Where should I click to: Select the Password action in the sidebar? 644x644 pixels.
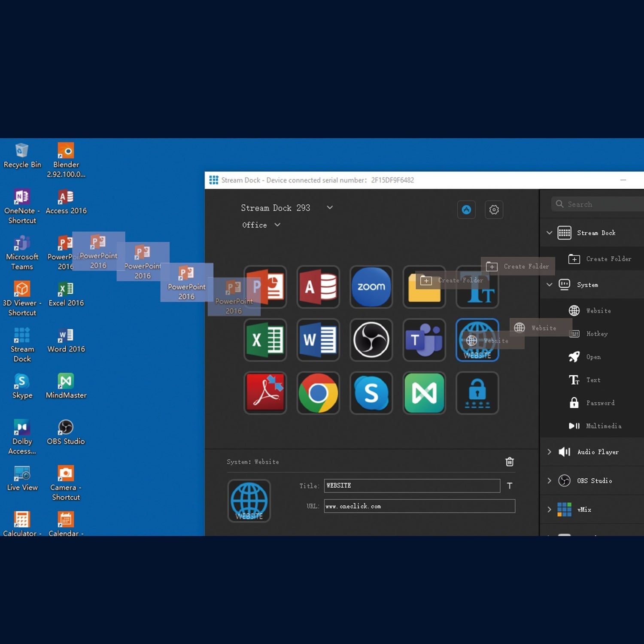(x=600, y=403)
